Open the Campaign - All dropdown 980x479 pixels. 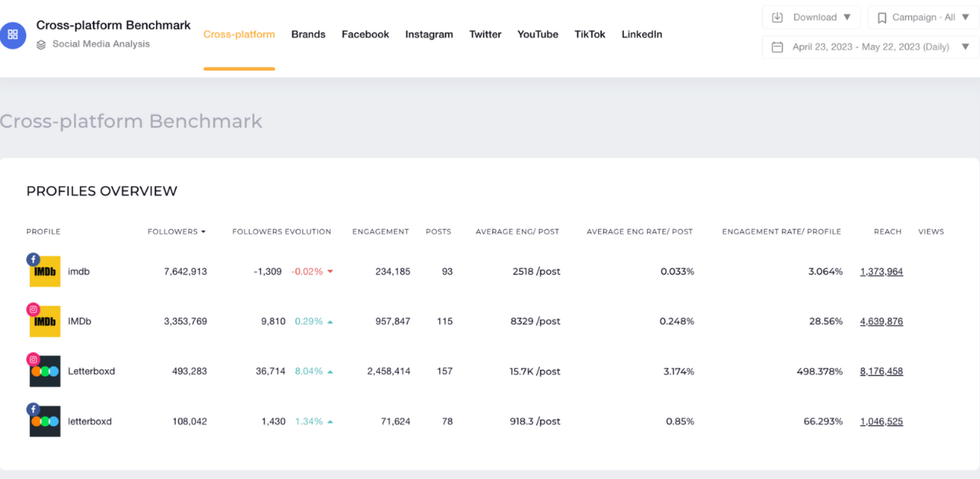pyautogui.click(x=923, y=17)
